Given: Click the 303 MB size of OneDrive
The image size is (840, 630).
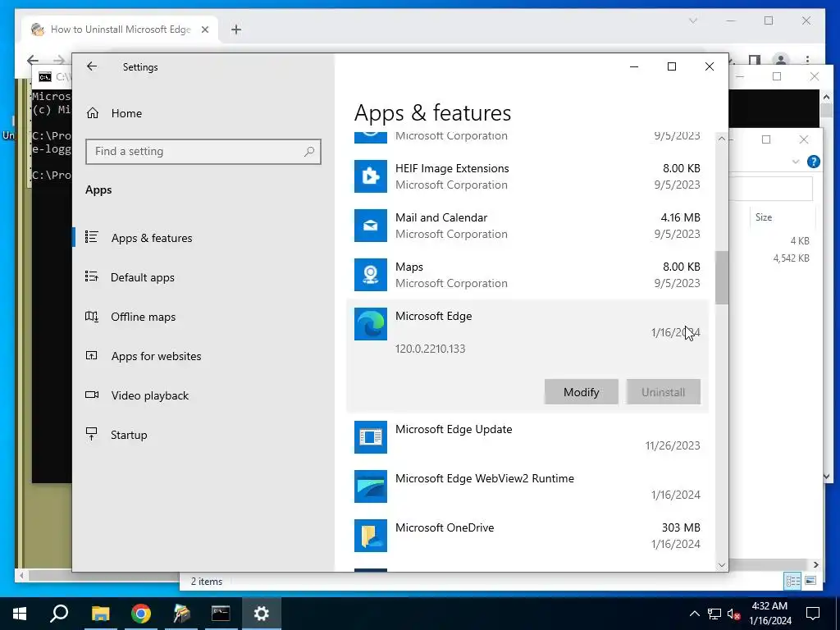Looking at the screenshot, I should click(x=681, y=527).
